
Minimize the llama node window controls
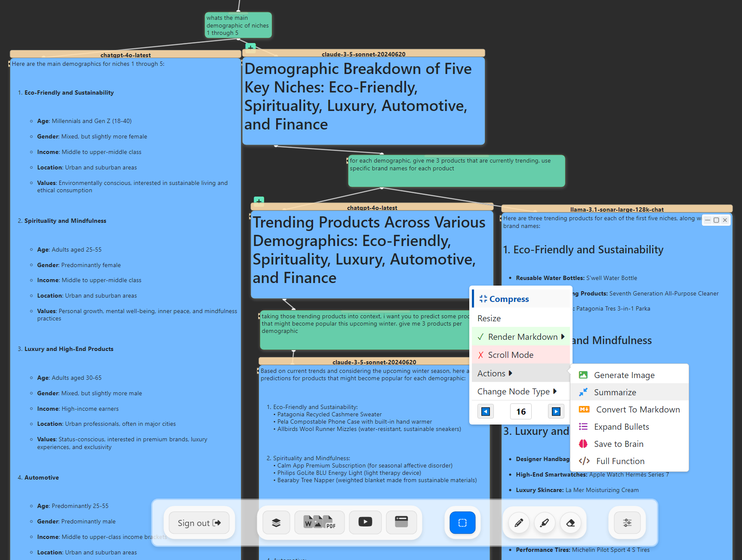coord(708,220)
